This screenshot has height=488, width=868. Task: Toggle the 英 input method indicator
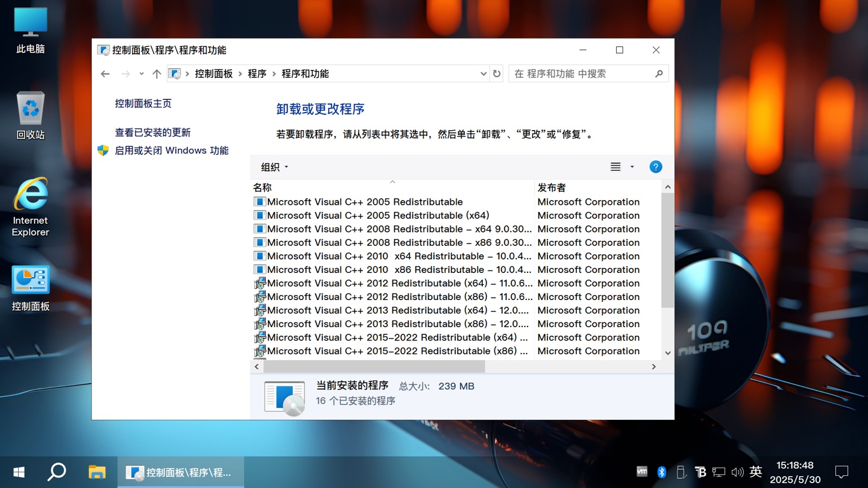(x=756, y=472)
